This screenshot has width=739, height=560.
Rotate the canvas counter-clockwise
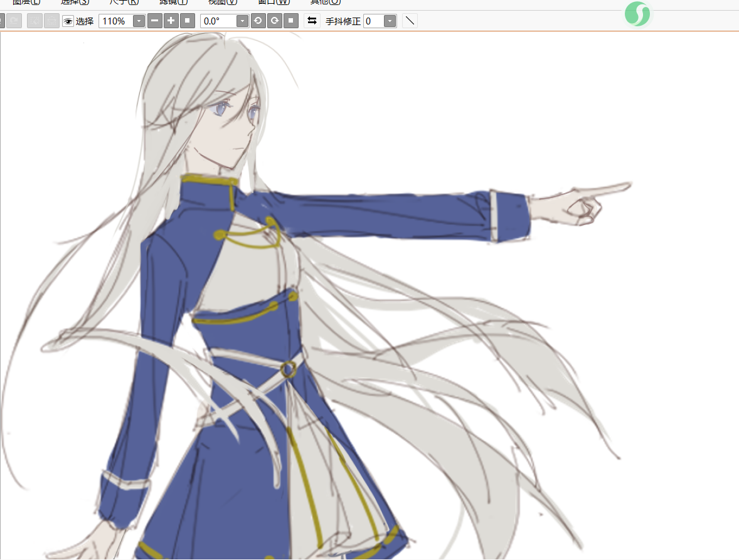click(258, 21)
